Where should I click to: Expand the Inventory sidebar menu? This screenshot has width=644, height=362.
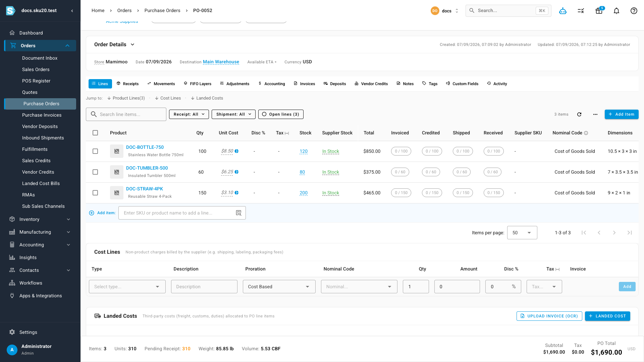tap(40, 219)
